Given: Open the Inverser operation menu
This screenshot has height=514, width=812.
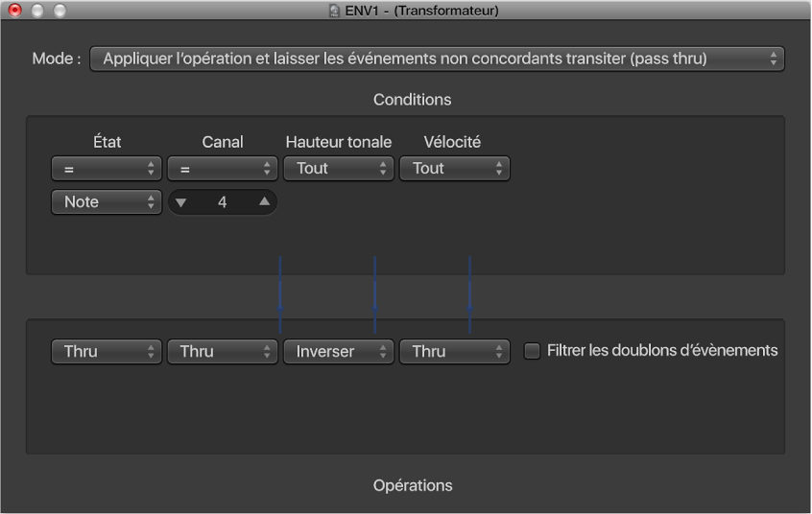Looking at the screenshot, I should tap(338, 352).
